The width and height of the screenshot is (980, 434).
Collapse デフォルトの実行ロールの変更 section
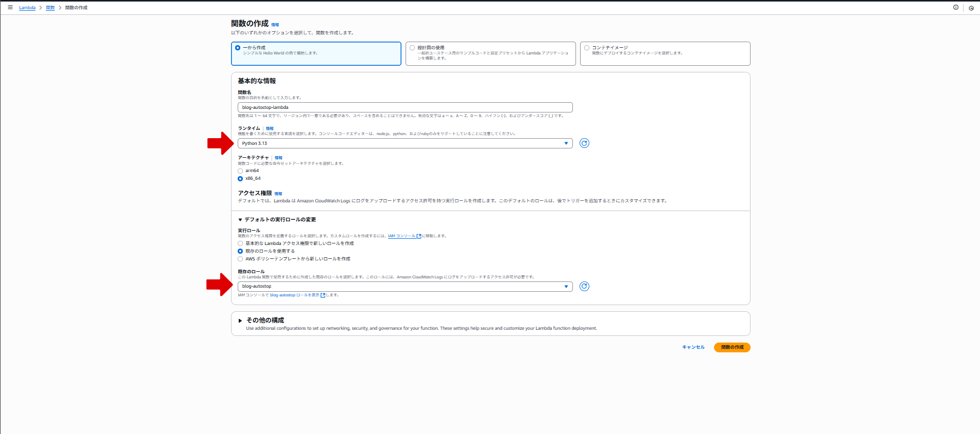coord(240,220)
